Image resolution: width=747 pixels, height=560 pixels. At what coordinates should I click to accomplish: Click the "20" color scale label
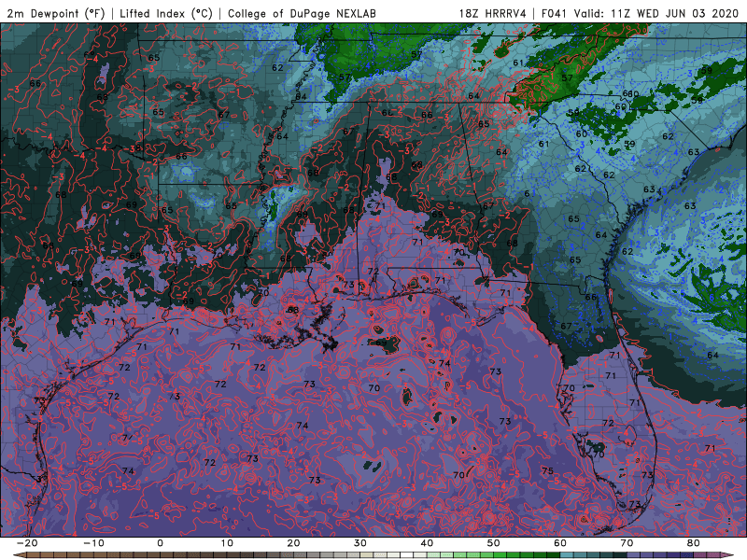[293, 543]
